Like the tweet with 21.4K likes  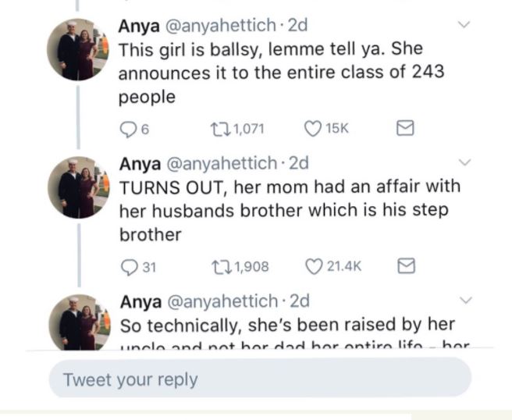pos(314,267)
